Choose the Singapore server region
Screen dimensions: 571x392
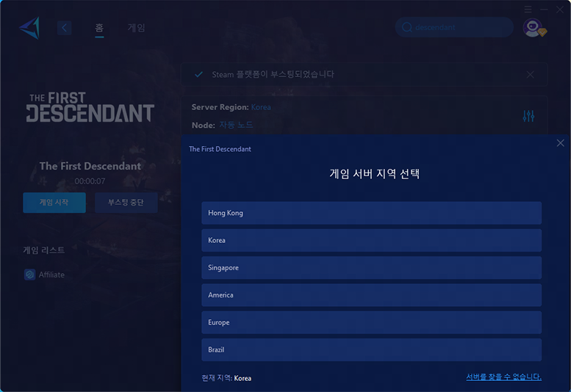[x=371, y=268]
